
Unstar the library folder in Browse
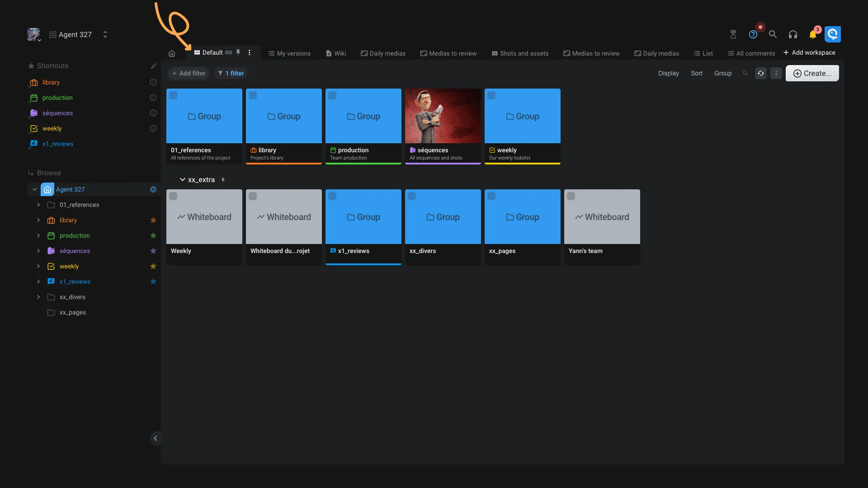point(153,220)
